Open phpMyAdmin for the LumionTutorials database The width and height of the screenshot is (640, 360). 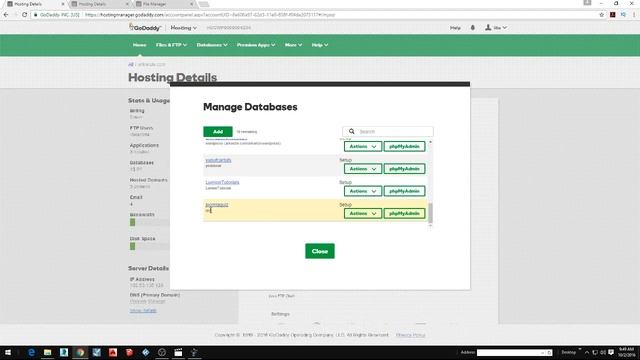[x=404, y=191]
